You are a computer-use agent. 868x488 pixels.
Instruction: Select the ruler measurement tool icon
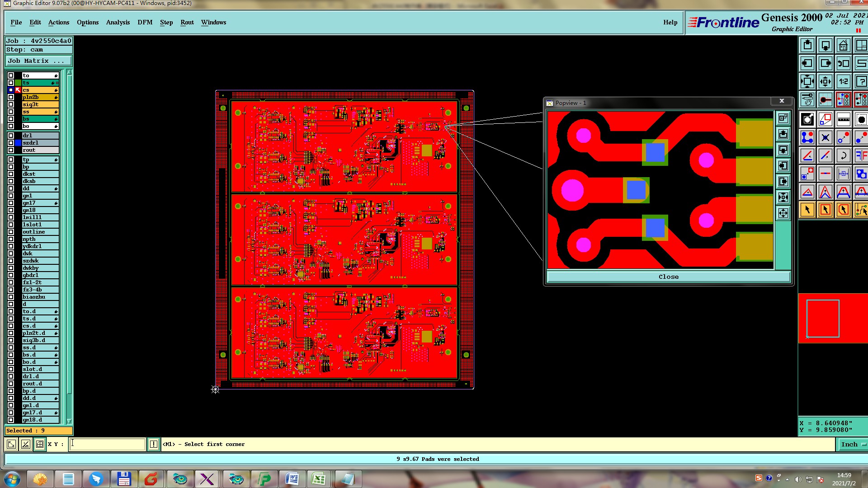click(x=843, y=120)
